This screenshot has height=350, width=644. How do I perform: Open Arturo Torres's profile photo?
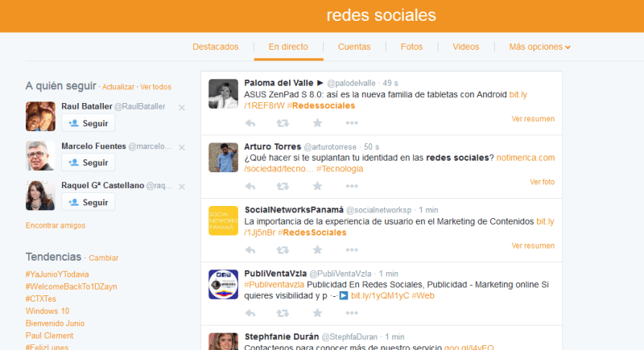223,158
